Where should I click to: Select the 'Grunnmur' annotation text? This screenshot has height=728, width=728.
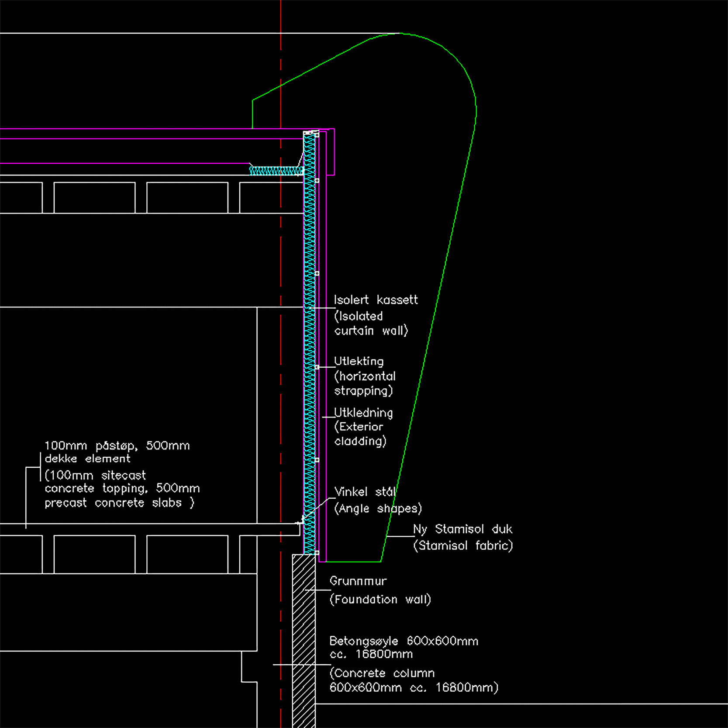[x=358, y=581]
